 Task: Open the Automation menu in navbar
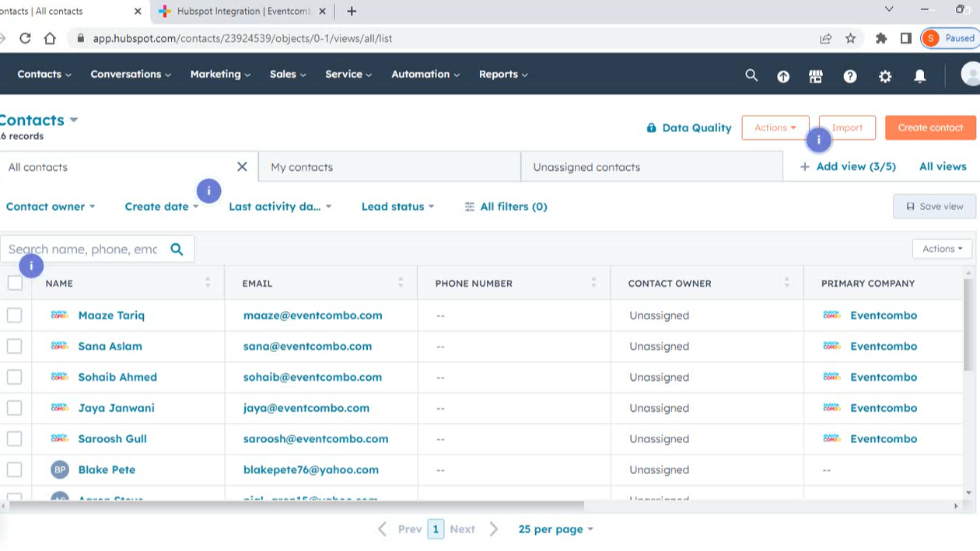click(425, 75)
